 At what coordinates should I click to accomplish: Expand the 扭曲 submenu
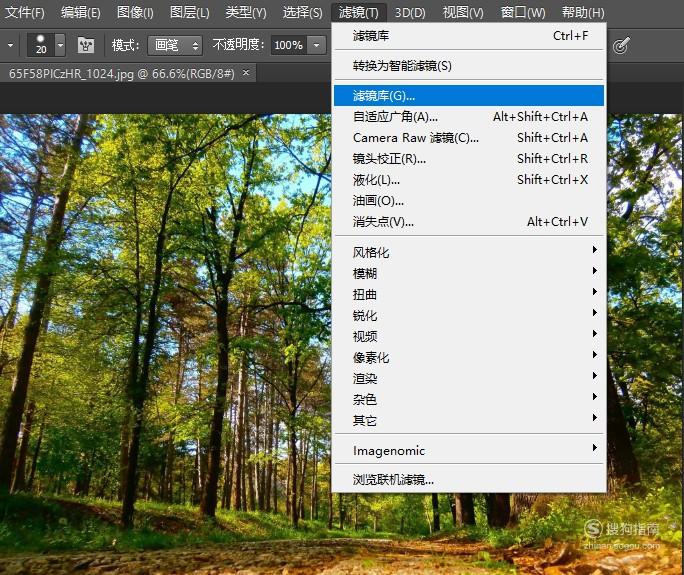pyautogui.click(x=469, y=294)
